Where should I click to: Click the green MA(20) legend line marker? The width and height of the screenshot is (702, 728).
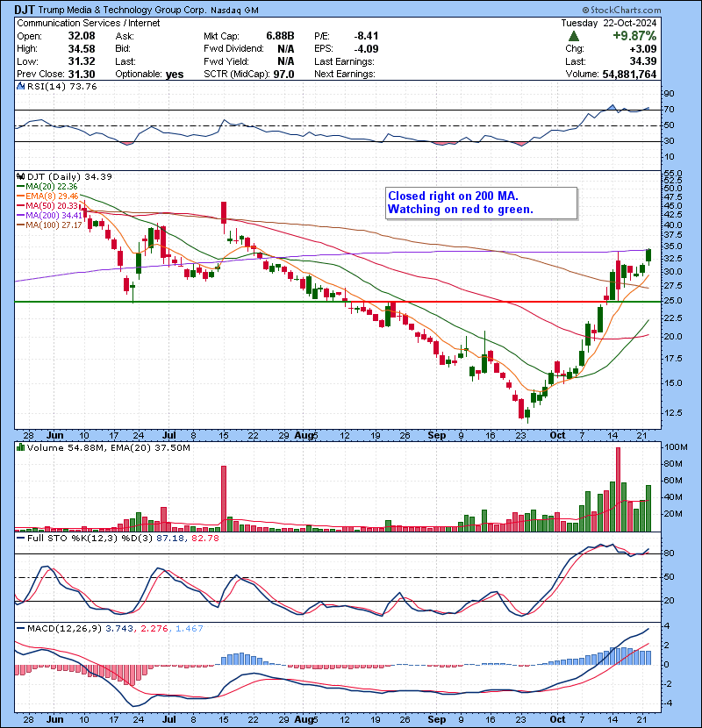point(20,187)
